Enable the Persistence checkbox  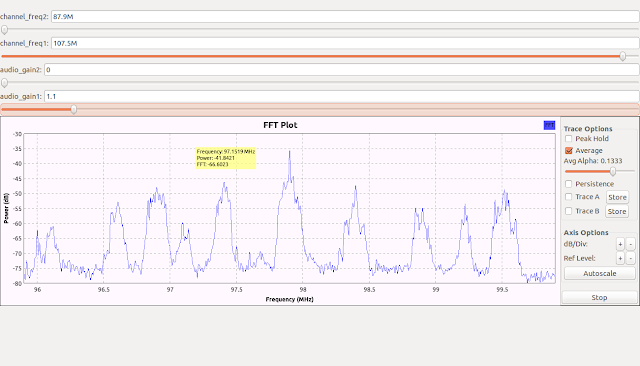click(x=569, y=184)
